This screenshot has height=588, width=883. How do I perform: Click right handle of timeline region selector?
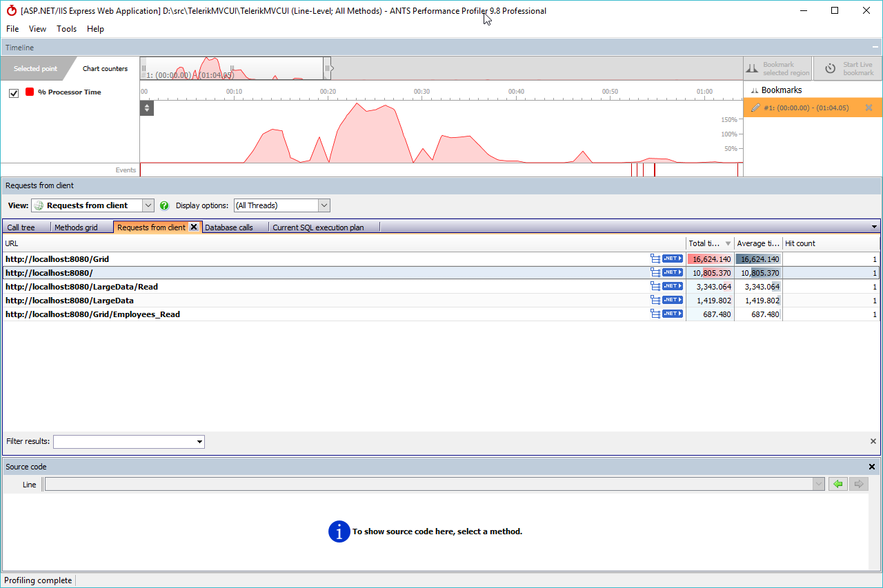tap(327, 68)
